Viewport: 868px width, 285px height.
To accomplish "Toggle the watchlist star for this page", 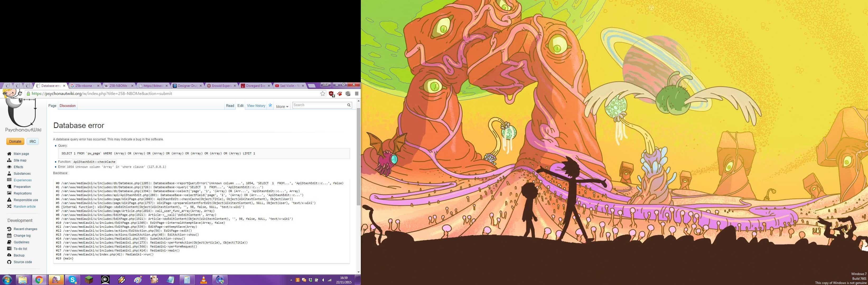I will click(x=270, y=105).
